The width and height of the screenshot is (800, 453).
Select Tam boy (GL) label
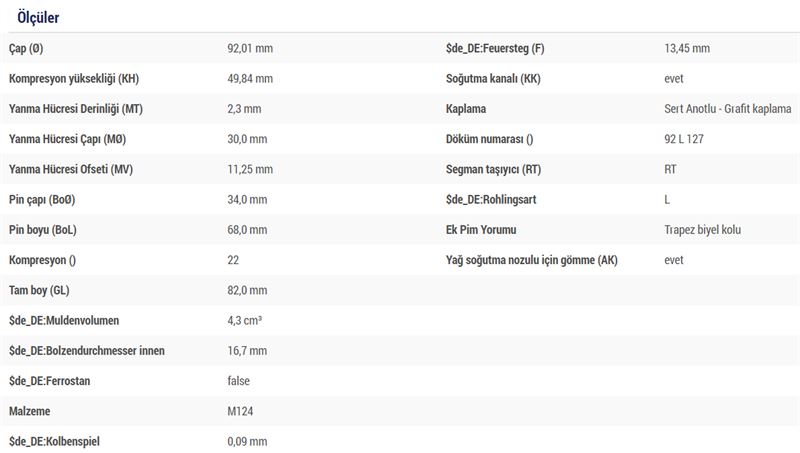tap(39, 290)
